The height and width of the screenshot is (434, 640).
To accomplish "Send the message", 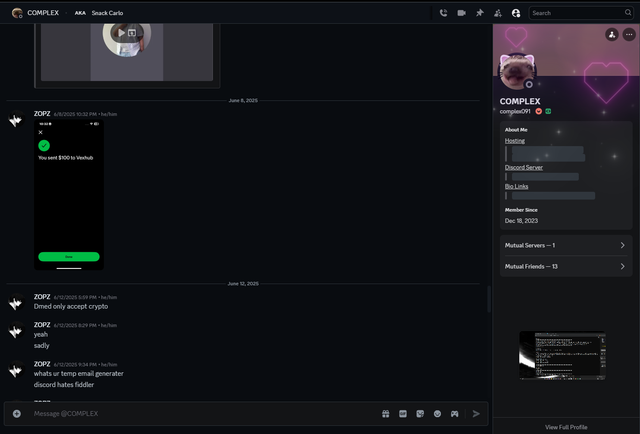I will [x=476, y=414].
